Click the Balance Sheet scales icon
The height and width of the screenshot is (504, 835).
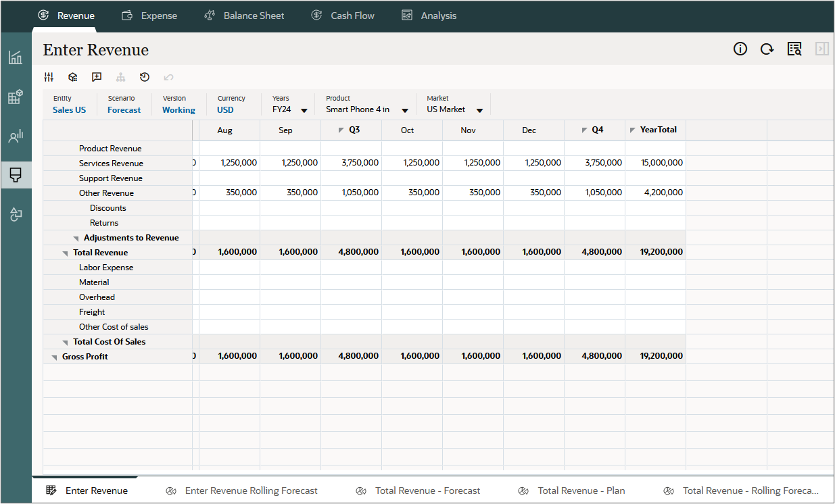pos(210,16)
